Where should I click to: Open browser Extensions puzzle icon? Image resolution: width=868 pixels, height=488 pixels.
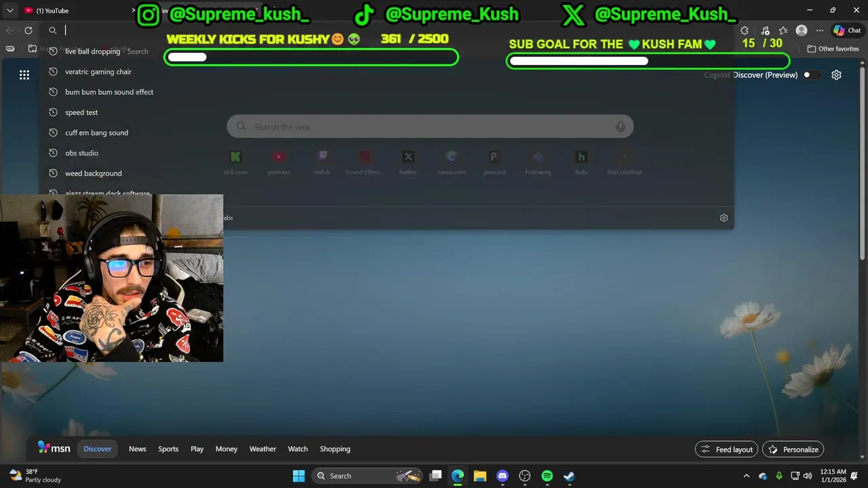(x=745, y=30)
